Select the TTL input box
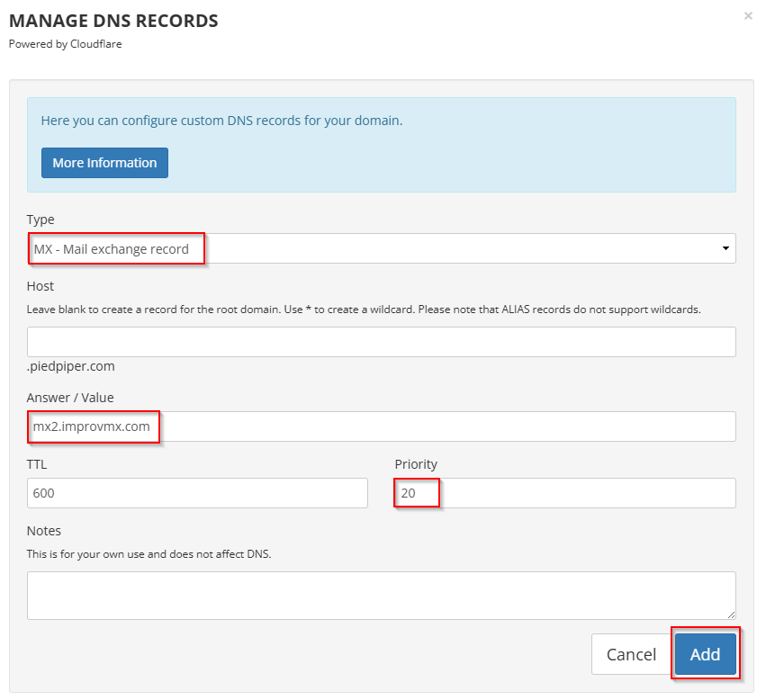Screen dimensions: 766x700 197,493
